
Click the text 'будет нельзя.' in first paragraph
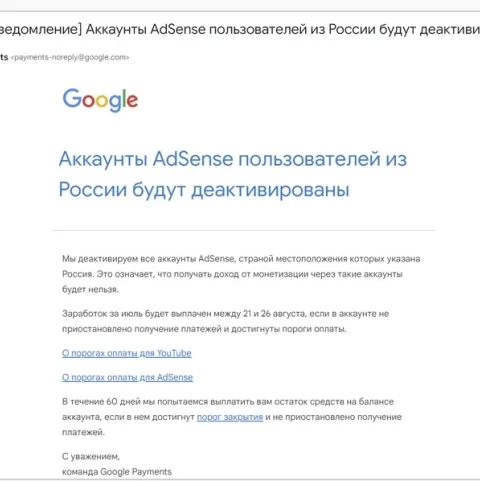point(90,289)
